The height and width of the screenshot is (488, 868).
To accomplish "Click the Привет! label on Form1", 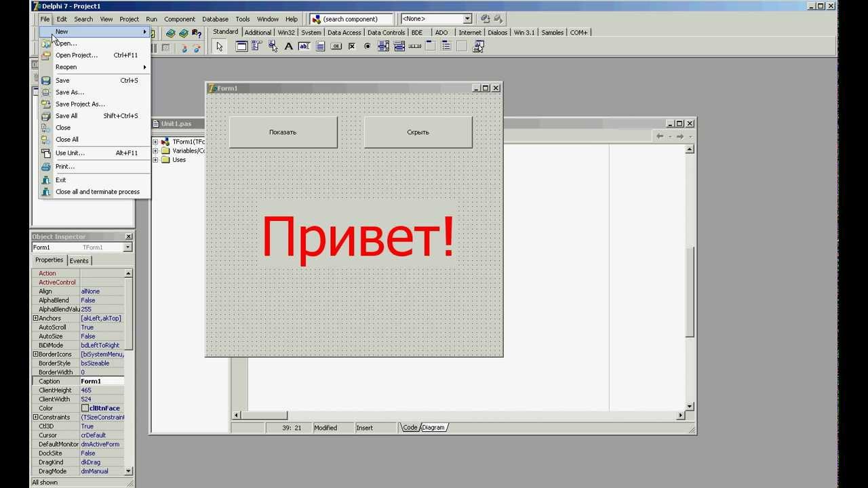I will [x=358, y=236].
